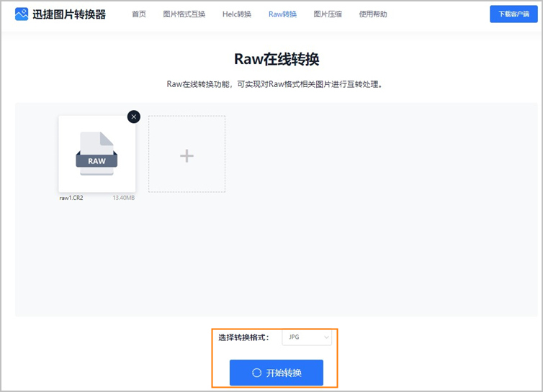The height and width of the screenshot is (392, 543).
Task: Open the 图片压缩 navigation item
Action: click(328, 14)
